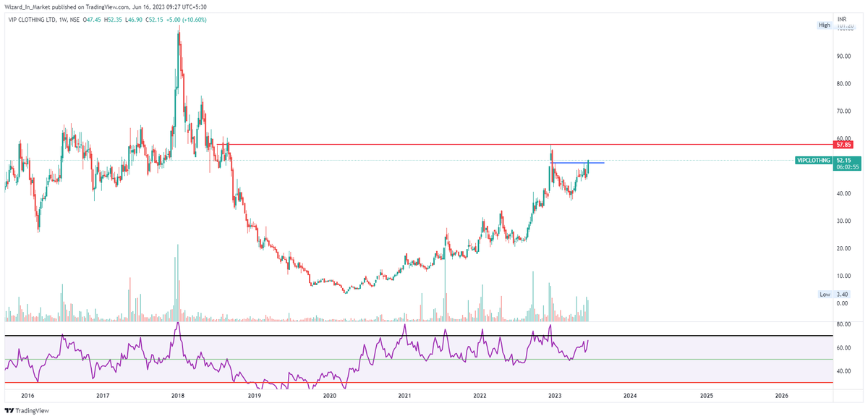Click the 2019 label on time axis
The width and height of the screenshot is (868, 419).
click(x=254, y=396)
